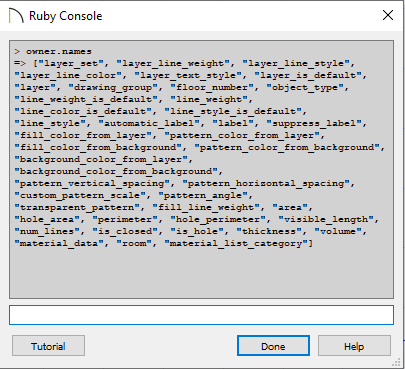
Task: Click the "visible_length" entry
Action: pos(326,220)
